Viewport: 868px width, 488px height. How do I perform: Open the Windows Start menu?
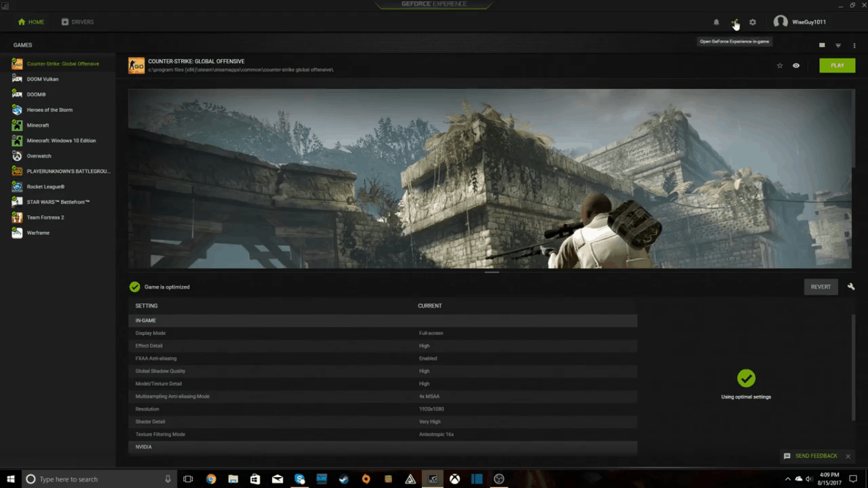11,479
